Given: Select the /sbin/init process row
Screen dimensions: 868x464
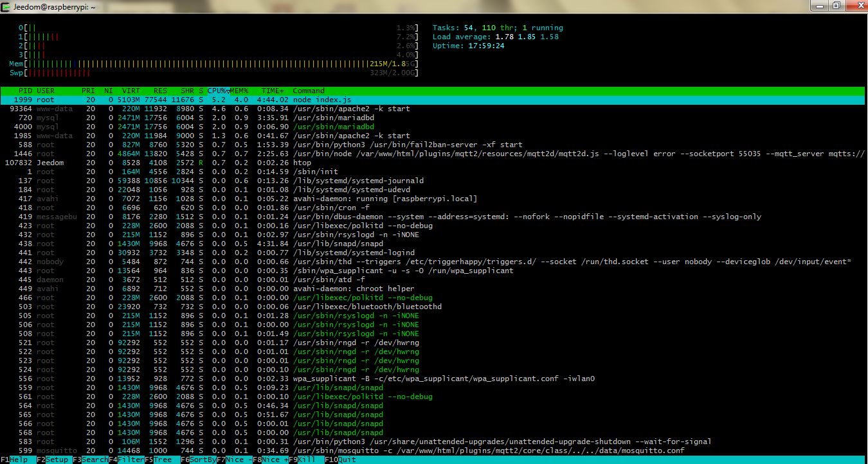Looking at the screenshot, I should [x=433, y=172].
